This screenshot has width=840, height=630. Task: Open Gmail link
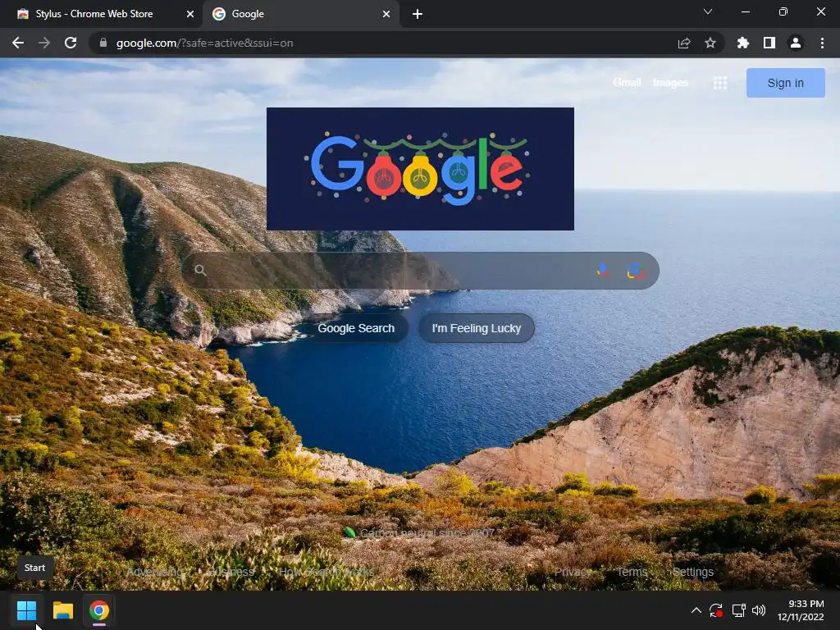coord(627,83)
